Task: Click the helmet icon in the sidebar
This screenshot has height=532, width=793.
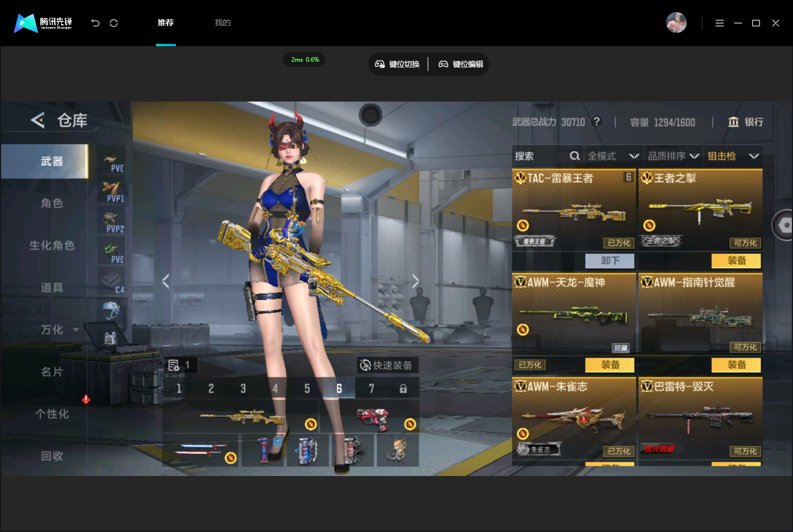Action: tap(111, 310)
